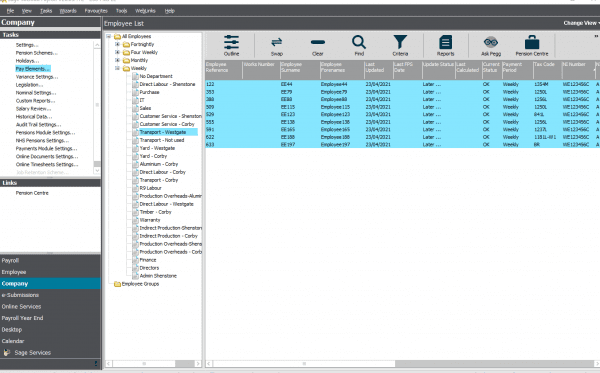
Task: Click the Clear selection icon
Action: coord(318,42)
